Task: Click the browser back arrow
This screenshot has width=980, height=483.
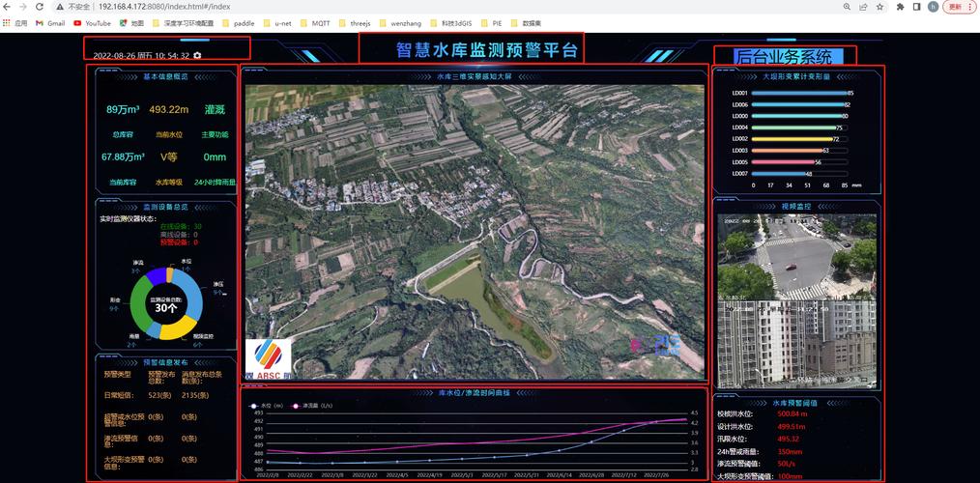Action: pyautogui.click(x=7, y=6)
